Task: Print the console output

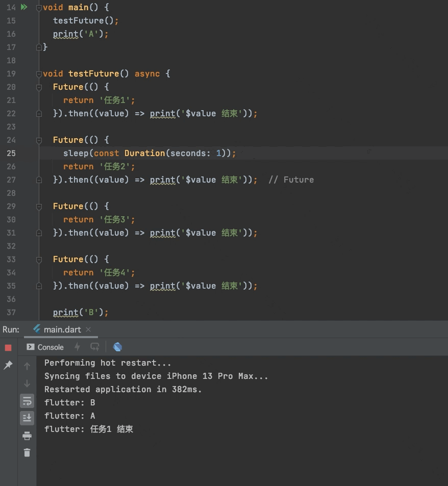Action: click(27, 436)
